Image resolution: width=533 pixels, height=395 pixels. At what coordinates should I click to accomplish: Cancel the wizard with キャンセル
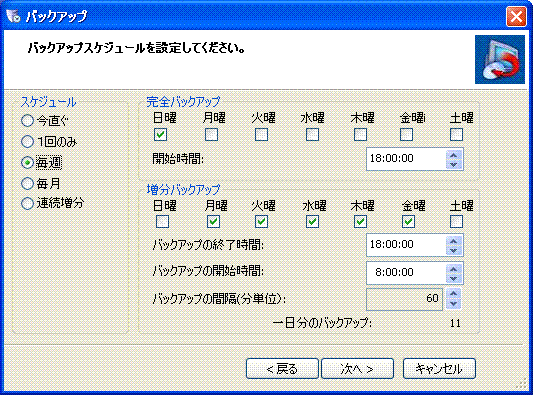click(x=439, y=368)
